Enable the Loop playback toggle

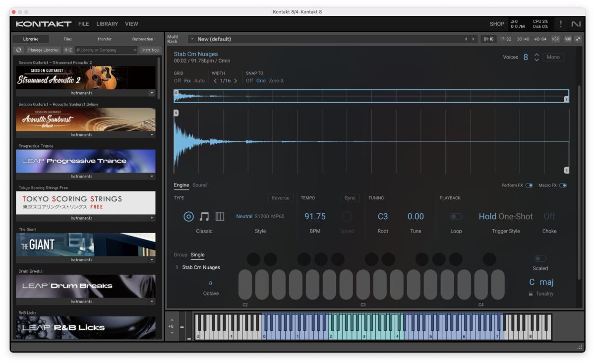(456, 217)
